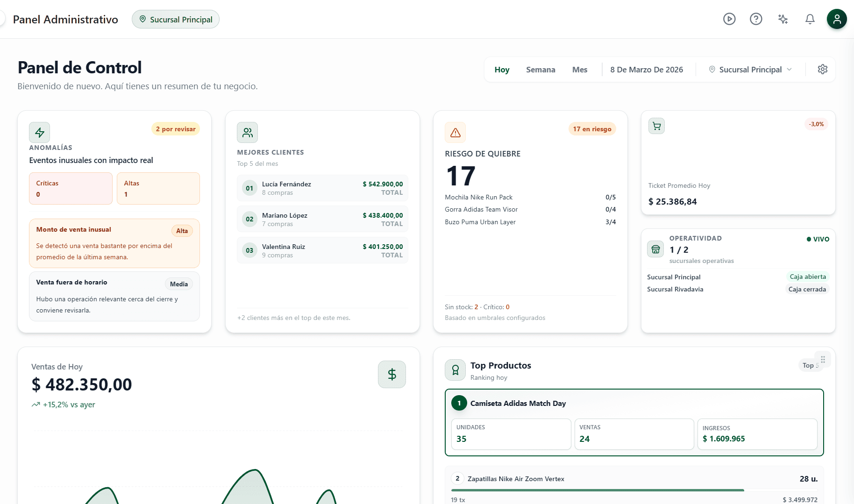Open the Sucursal Principal branch dropdown
The height and width of the screenshot is (504, 854).
point(751,70)
